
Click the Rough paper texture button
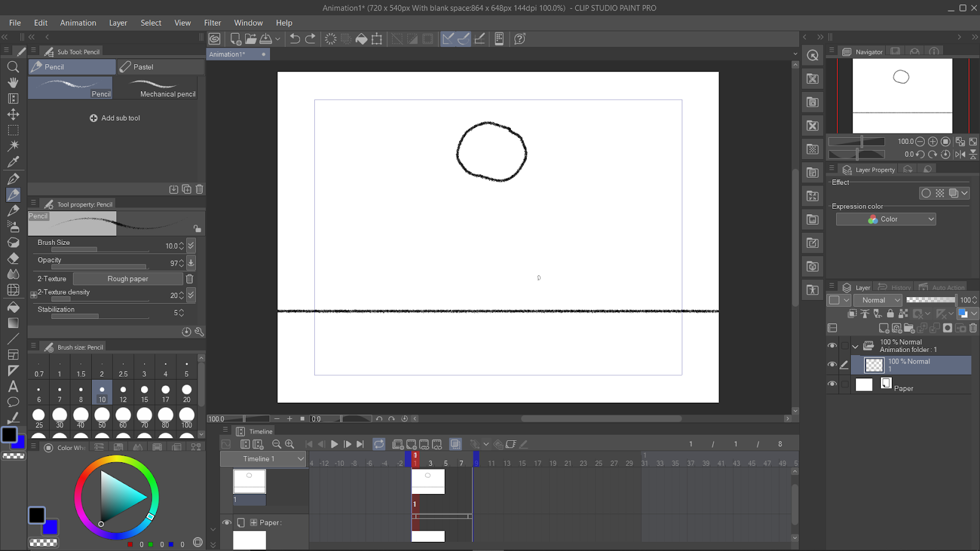[x=128, y=279]
